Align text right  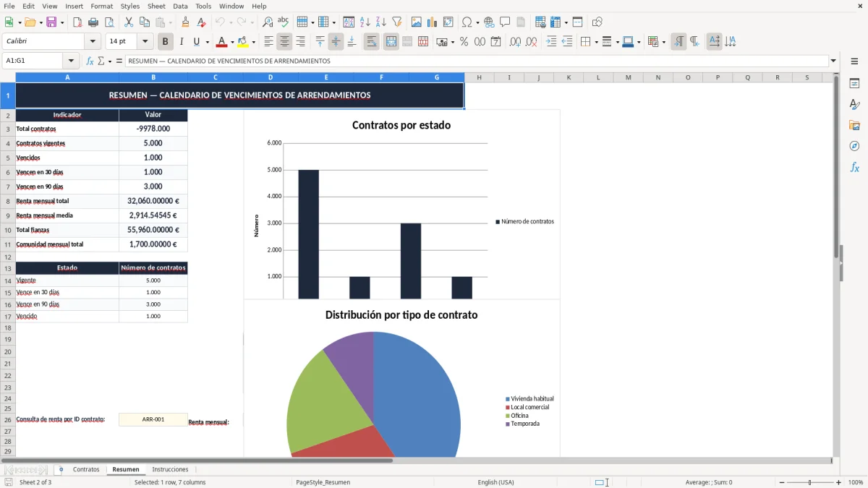[x=300, y=42]
